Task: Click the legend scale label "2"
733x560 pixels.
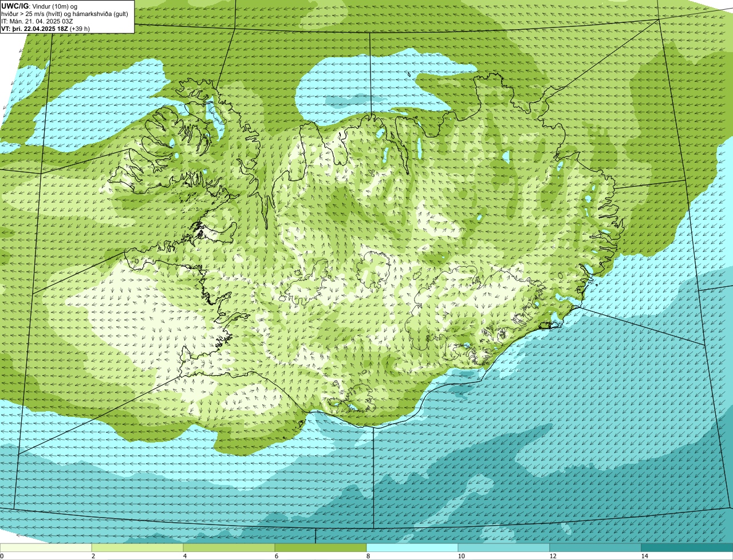Action: (x=93, y=557)
